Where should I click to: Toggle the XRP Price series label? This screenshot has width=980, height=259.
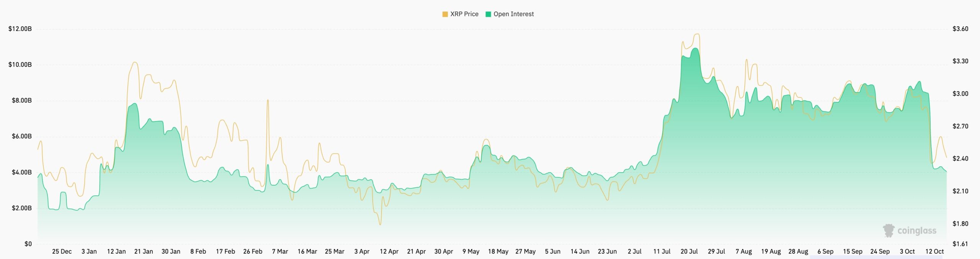pyautogui.click(x=464, y=14)
